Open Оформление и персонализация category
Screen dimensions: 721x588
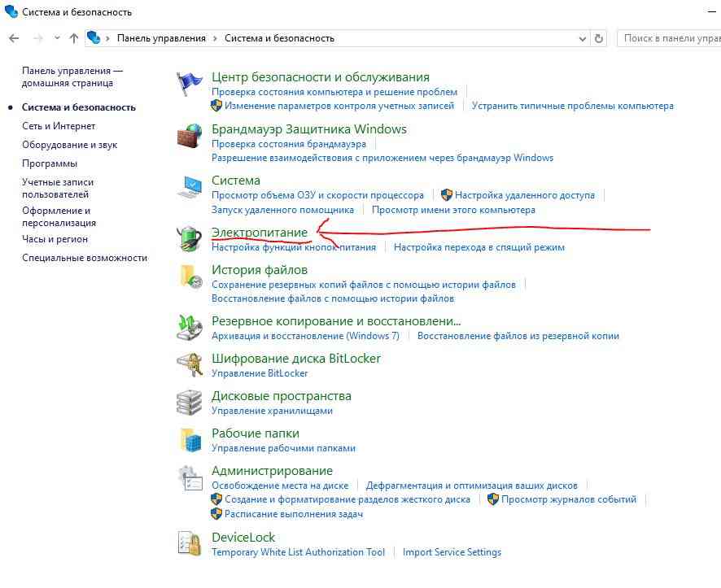(x=59, y=217)
